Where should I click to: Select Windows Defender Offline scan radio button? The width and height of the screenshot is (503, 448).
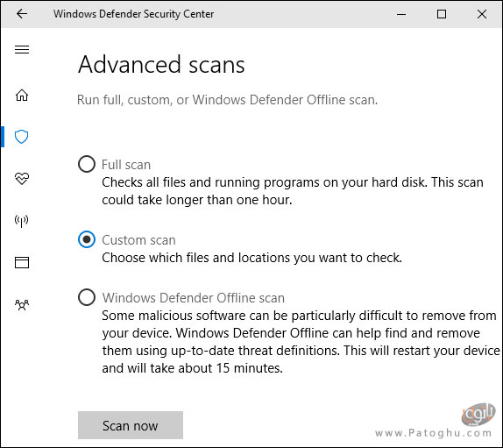(87, 297)
